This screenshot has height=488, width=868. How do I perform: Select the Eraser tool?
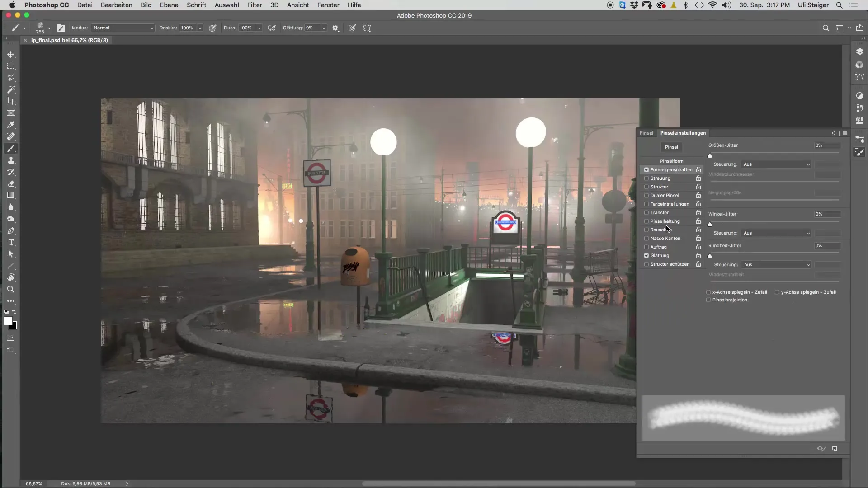pyautogui.click(x=11, y=183)
